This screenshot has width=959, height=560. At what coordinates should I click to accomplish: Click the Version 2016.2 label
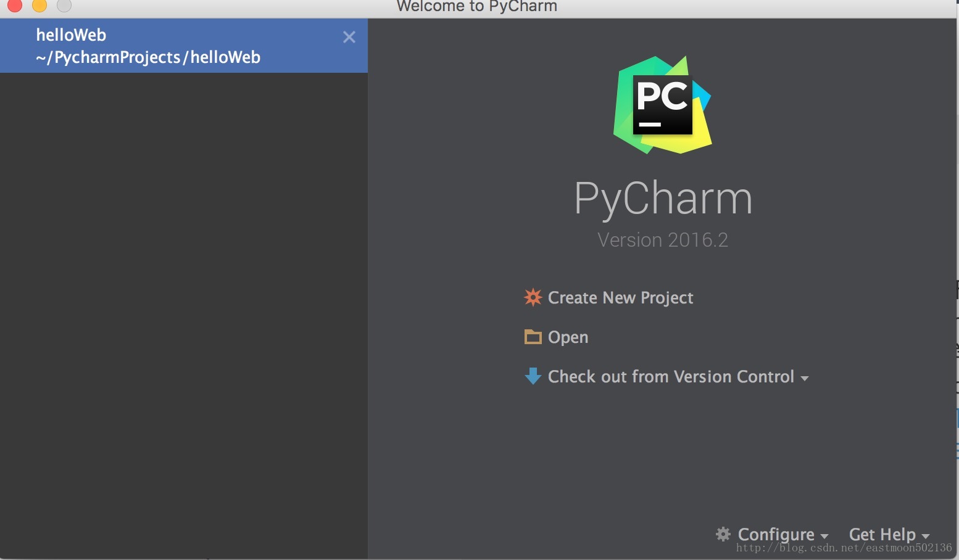point(663,240)
